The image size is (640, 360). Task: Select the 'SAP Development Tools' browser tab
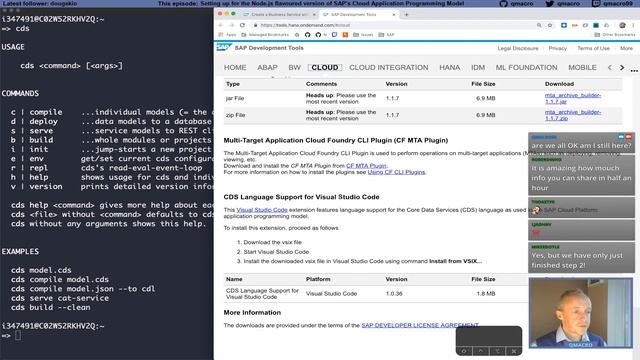(358, 14)
